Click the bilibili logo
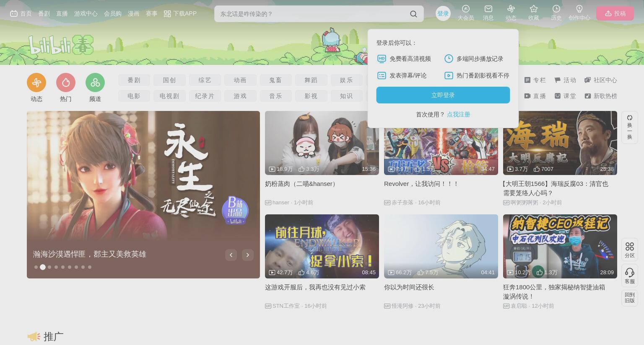 (61, 45)
